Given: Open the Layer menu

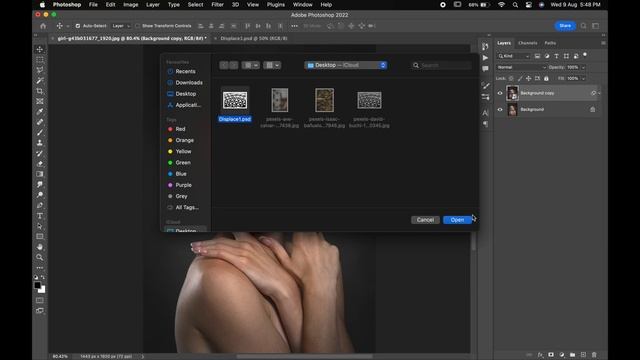Looking at the screenshot, I should [x=153, y=5].
